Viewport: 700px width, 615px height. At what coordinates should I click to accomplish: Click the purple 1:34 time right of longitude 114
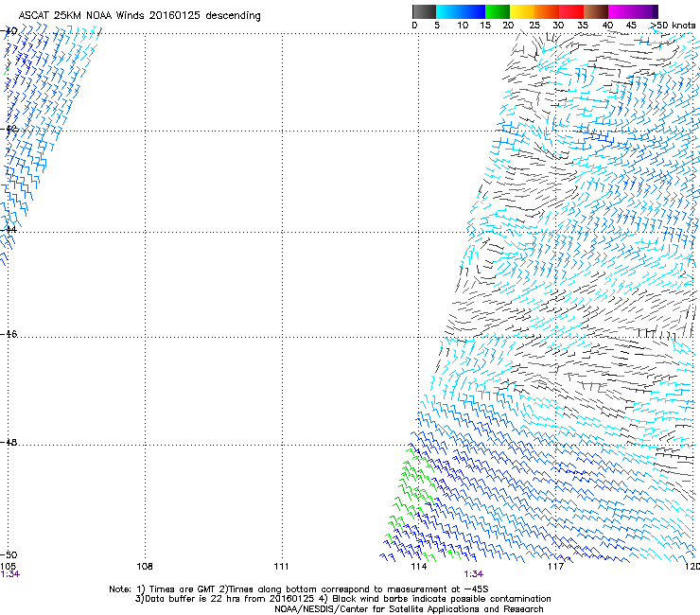pyautogui.click(x=473, y=574)
